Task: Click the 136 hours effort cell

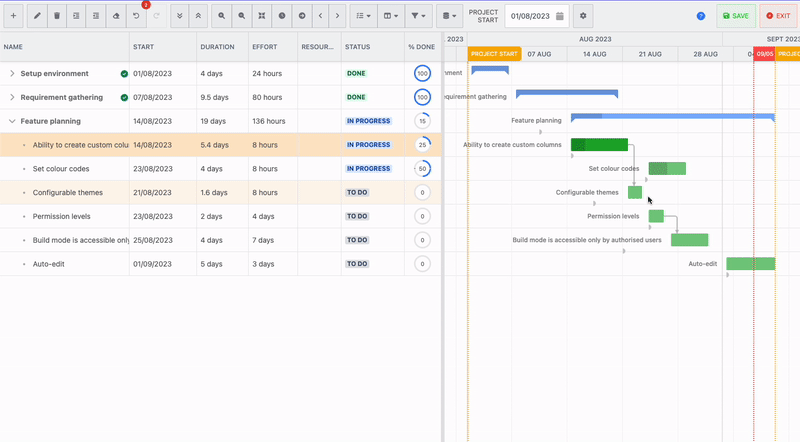Action: pyautogui.click(x=273, y=121)
